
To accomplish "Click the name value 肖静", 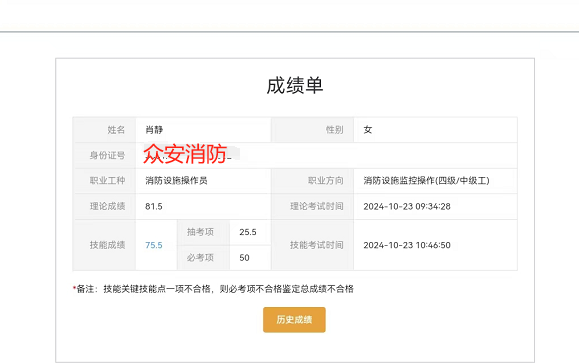I will (x=154, y=130).
